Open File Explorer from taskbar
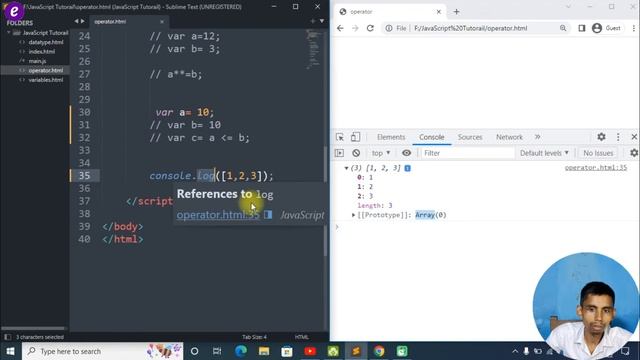The image size is (640, 360). [264, 351]
